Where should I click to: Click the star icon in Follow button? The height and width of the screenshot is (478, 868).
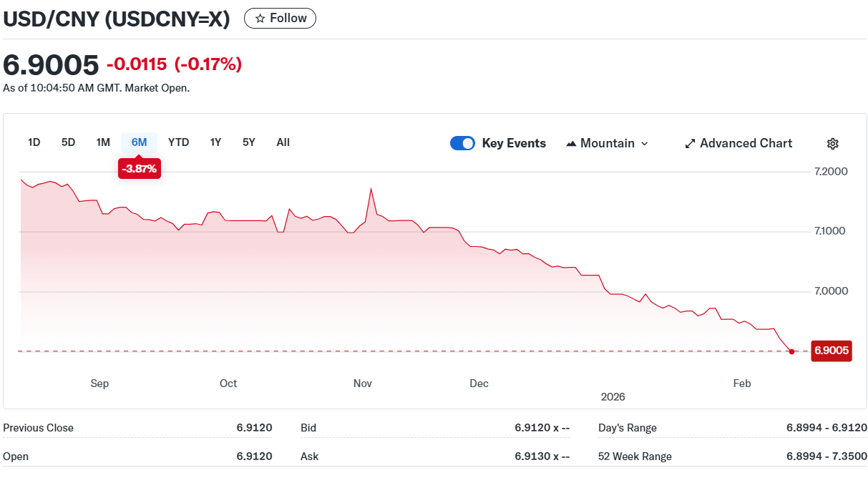(260, 19)
